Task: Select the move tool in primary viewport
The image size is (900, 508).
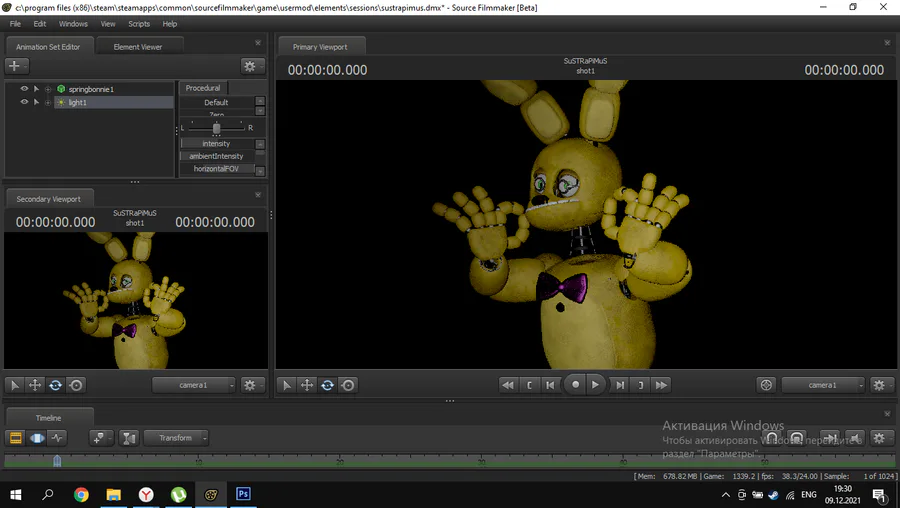Action: (307, 385)
